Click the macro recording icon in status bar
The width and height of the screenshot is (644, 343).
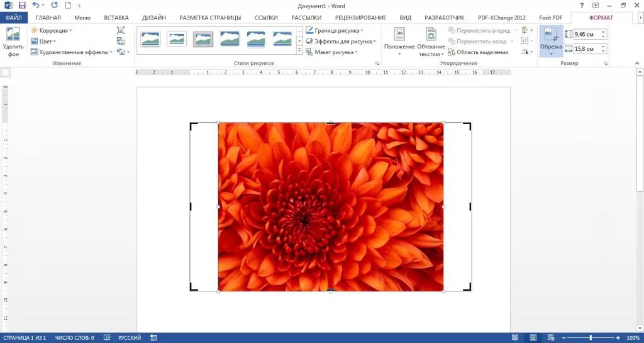pos(153,338)
